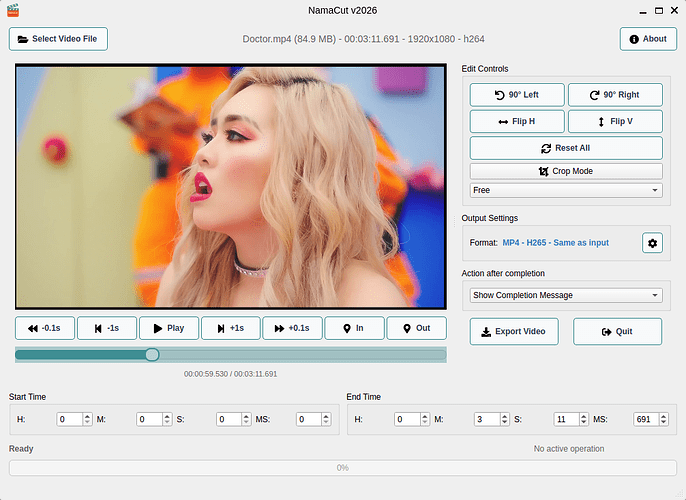Focus the Start Time seconds field
Viewport: 686px width, 500px height.
(229, 420)
